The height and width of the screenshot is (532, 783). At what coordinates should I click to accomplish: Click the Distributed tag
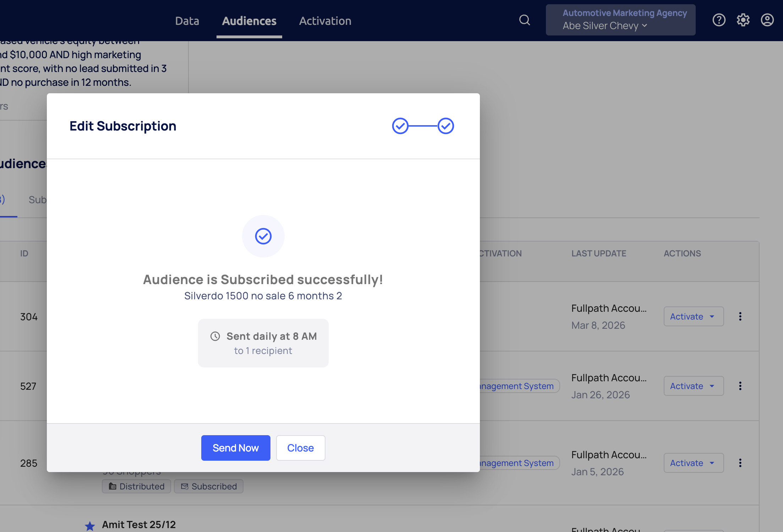point(137,486)
